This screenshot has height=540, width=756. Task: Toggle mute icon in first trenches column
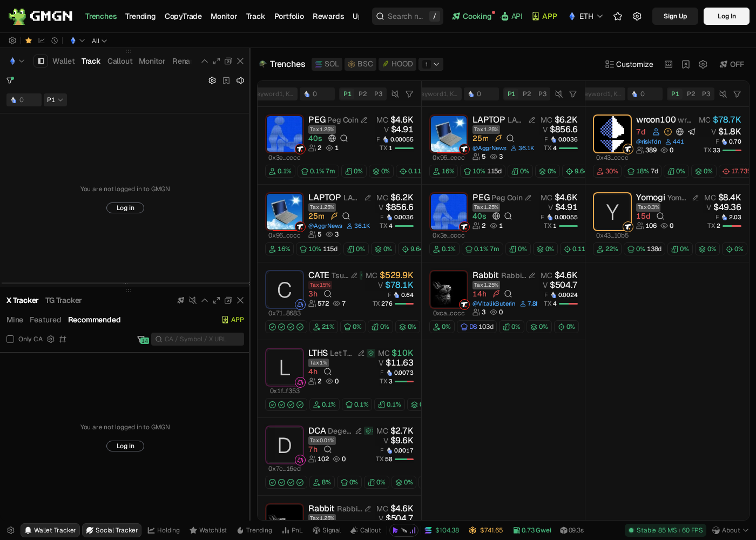(x=395, y=94)
